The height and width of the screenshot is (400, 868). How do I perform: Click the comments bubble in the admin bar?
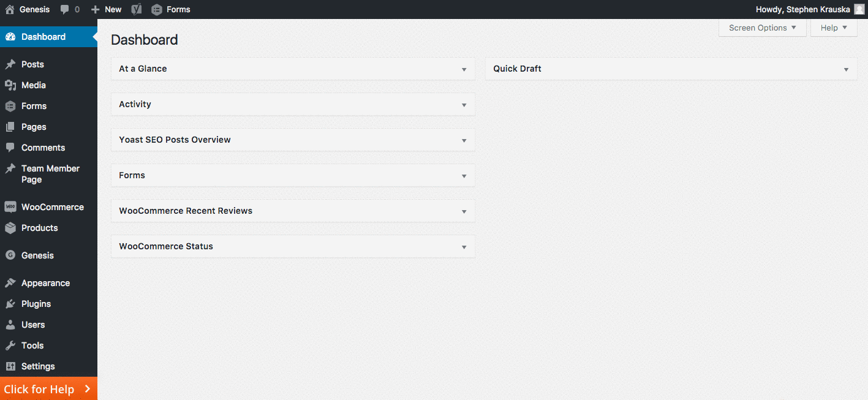click(66, 9)
